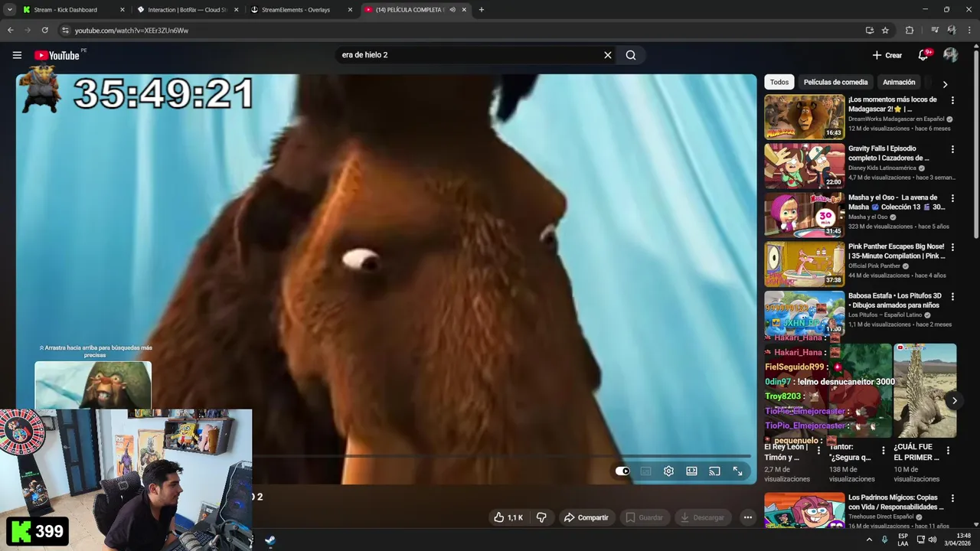This screenshot has height=551, width=980.
Task: Open options for the Madagascar 2 video
Action: coord(952,100)
